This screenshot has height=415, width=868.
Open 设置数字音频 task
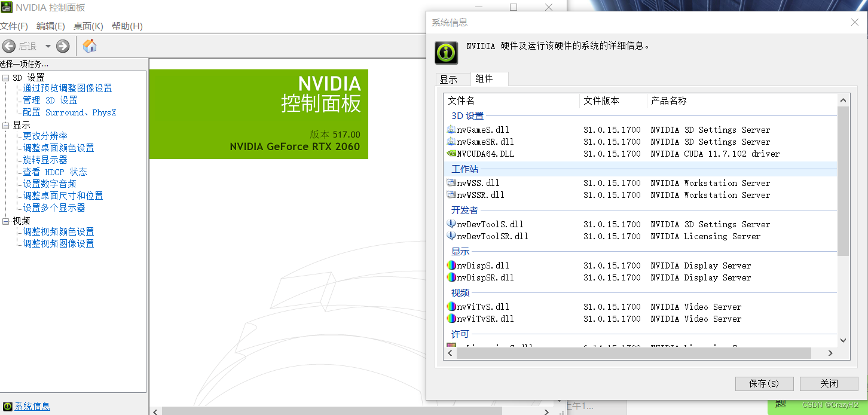pos(50,184)
